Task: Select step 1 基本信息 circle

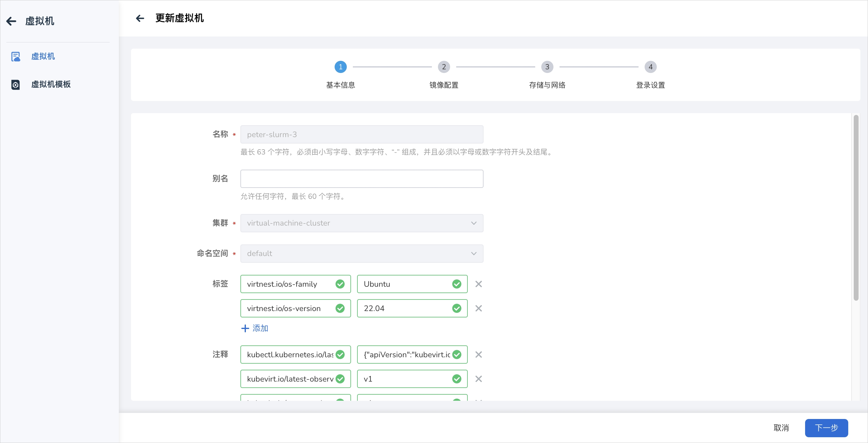Action: point(340,67)
